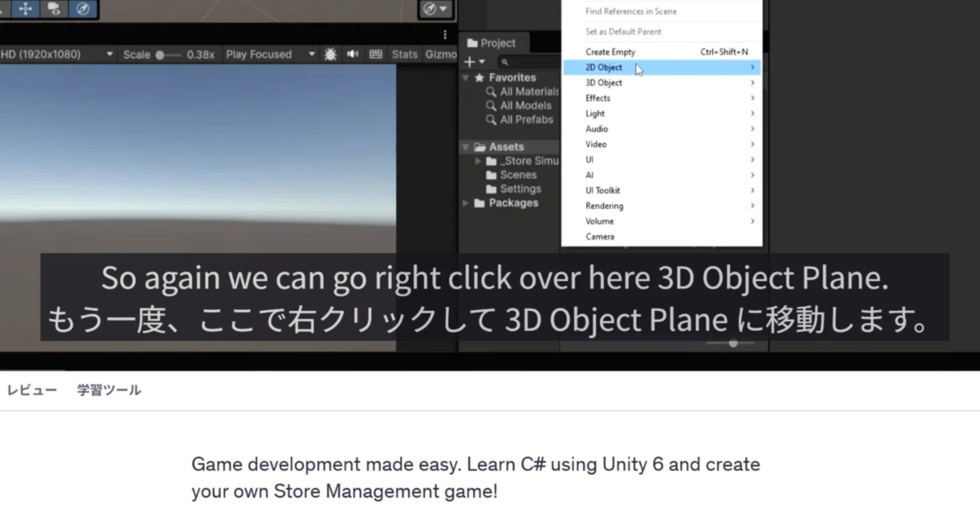Select the Packages folder icon
The height and width of the screenshot is (513, 980).
pos(479,203)
